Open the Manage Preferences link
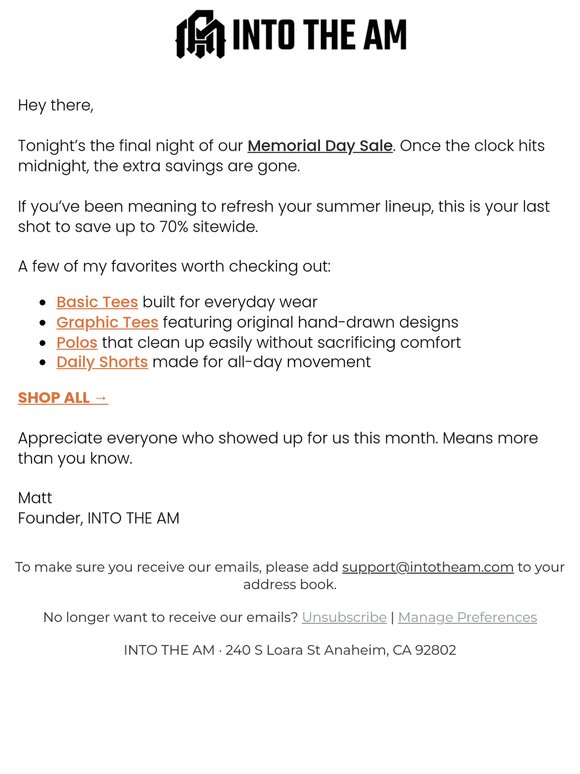580x774 pixels. click(x=467, y=618)
